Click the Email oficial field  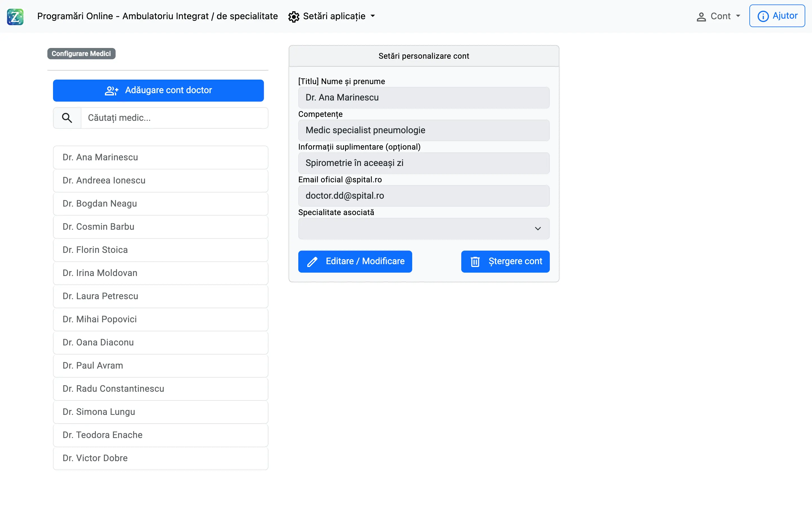coord(424,196)
